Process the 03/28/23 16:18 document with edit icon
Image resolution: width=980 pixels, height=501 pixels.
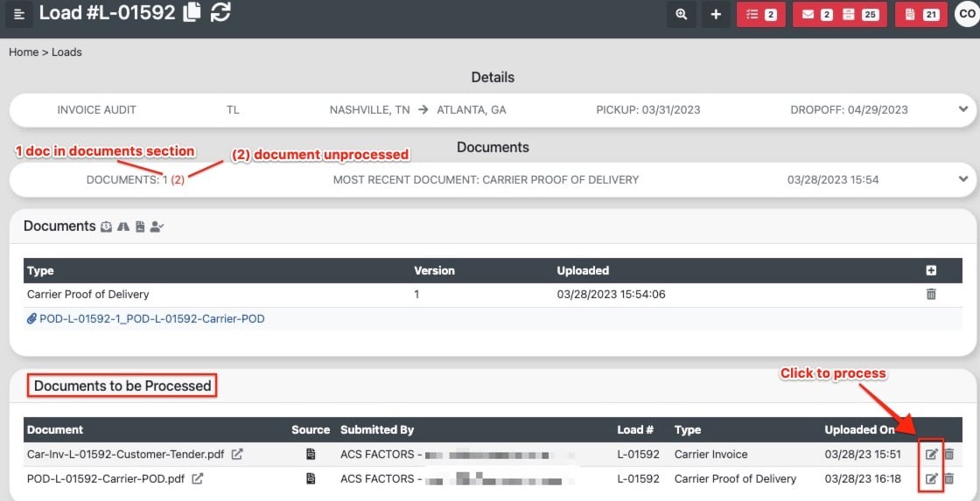pos(931,478)
